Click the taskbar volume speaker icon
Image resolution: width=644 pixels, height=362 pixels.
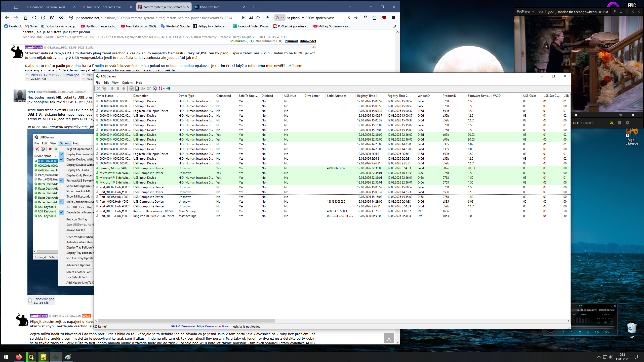click(611, 357)
